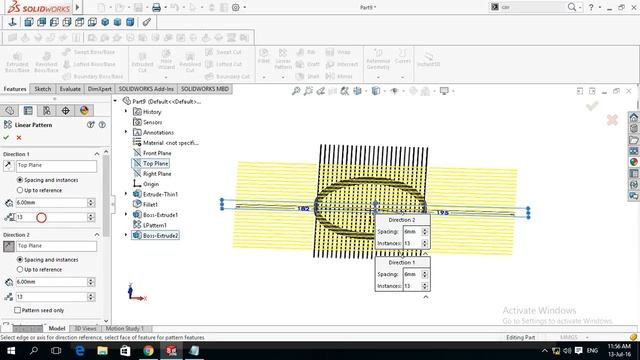Viewport: 640px width, 360px height.
Task: Click the green OK checkmark in Linear Pattern
Action: click(6, 138)
